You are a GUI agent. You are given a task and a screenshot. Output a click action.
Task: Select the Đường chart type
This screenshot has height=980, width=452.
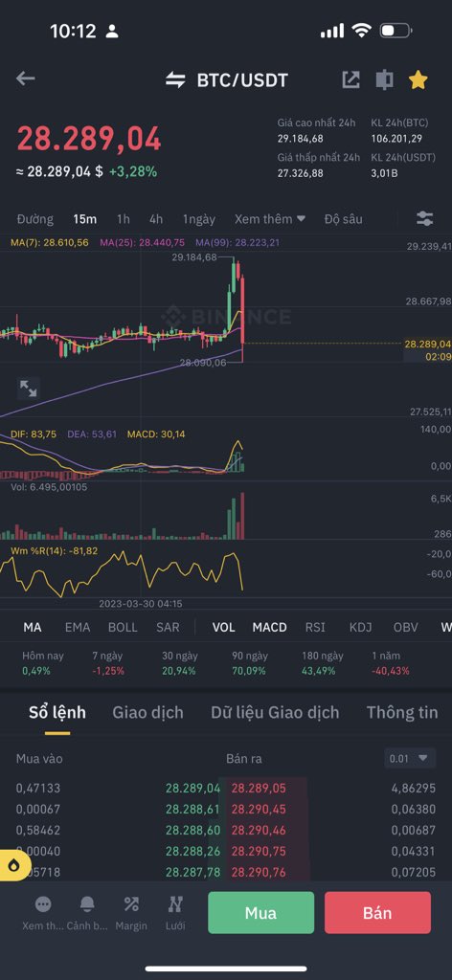pos(35,219)
